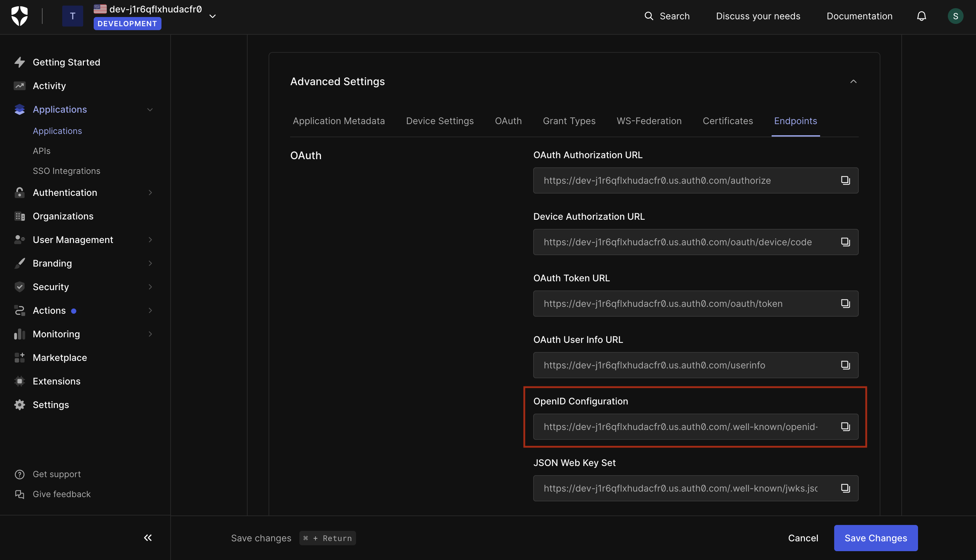Open the Documentation link
976x560 pixels.
pyautogui.click(x=859, y=16)
